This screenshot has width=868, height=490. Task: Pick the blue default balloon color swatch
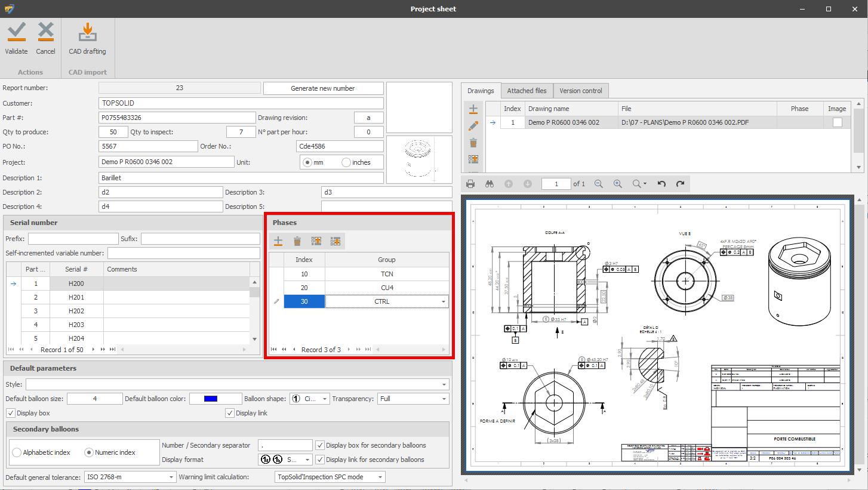click(211, 399)
